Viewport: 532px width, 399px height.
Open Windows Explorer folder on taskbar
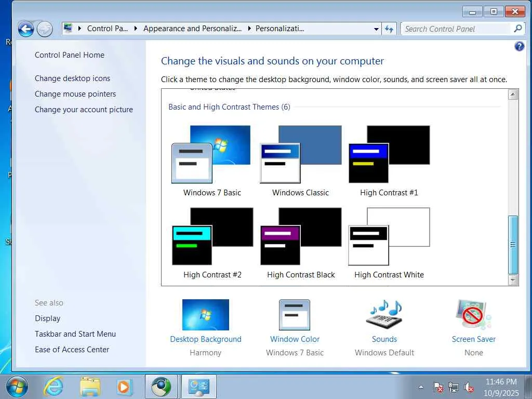coord(90,387)
